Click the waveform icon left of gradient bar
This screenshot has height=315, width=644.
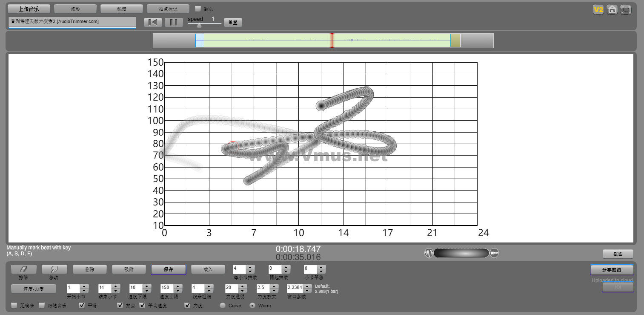(429, 253)
